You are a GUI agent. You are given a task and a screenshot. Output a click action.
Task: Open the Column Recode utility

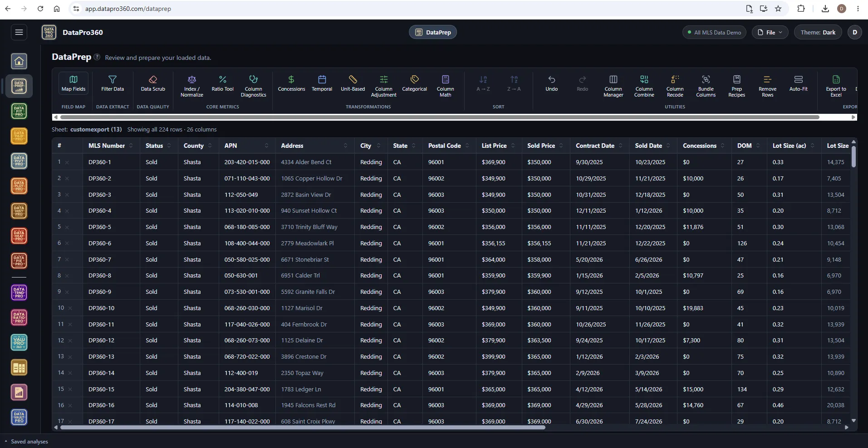pyautogui.click(x=675, y=86)
